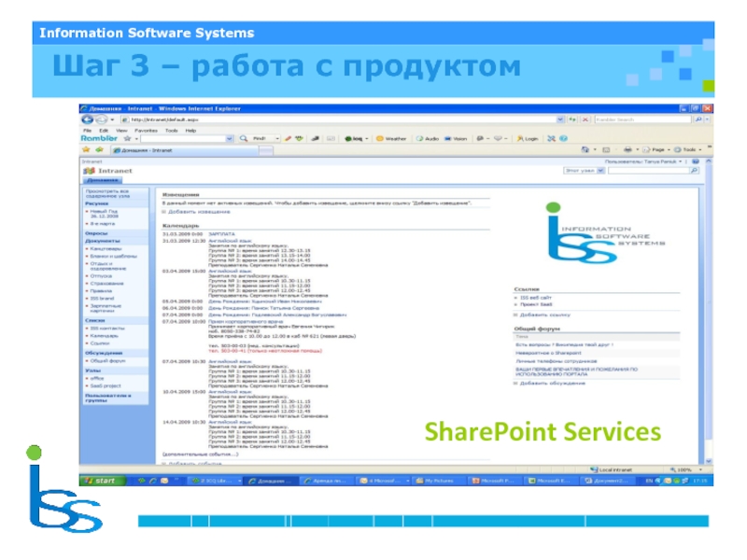Click the Канцтовары documents link in sidebar
This screenshot has width=747, height=560.
106,248
